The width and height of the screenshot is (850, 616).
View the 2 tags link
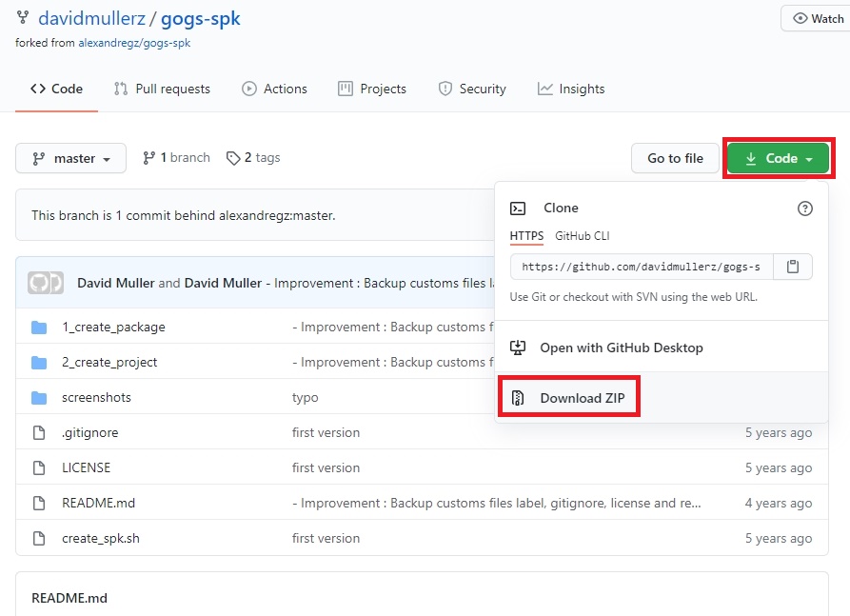coord(253,158)
